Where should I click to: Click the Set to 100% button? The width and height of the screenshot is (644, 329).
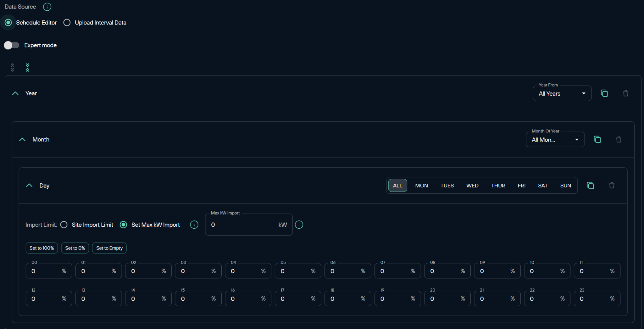(42, 248)
